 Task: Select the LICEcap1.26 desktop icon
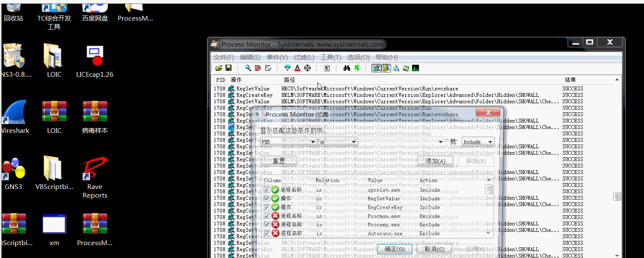[x=95, y=61]
